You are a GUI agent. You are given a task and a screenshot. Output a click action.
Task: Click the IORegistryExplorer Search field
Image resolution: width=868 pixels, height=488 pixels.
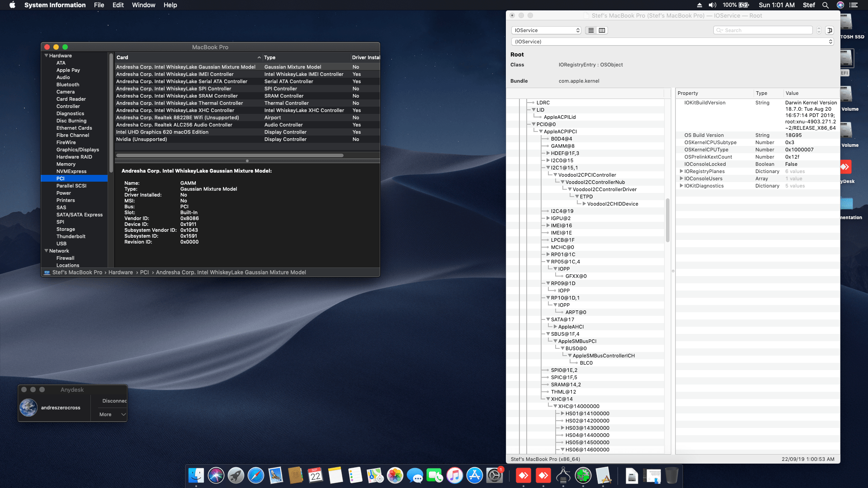(x=763, y=30)
